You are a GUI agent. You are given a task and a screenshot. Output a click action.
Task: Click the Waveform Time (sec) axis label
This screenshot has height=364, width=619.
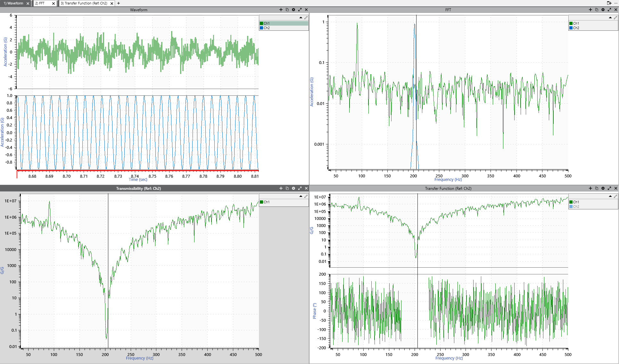138,180
